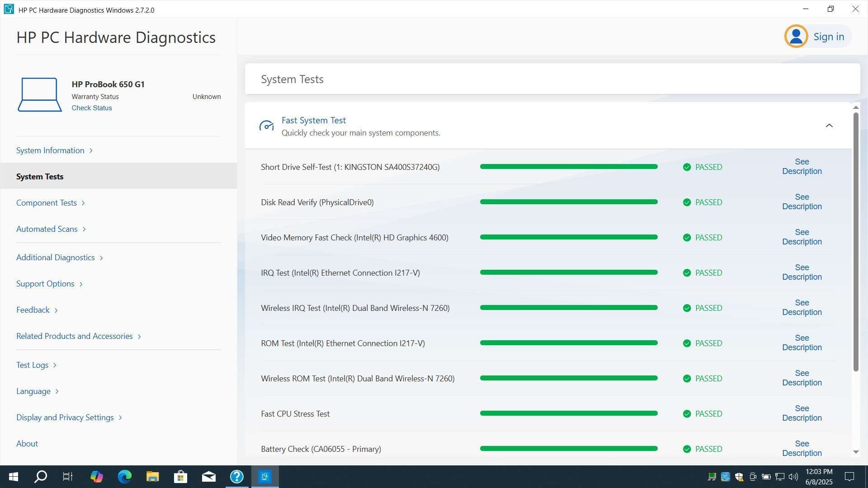Viewport: 868px width, 488px height.
Task: Expand Display and Privacy Settings
Action: click(x=69, y=418)
